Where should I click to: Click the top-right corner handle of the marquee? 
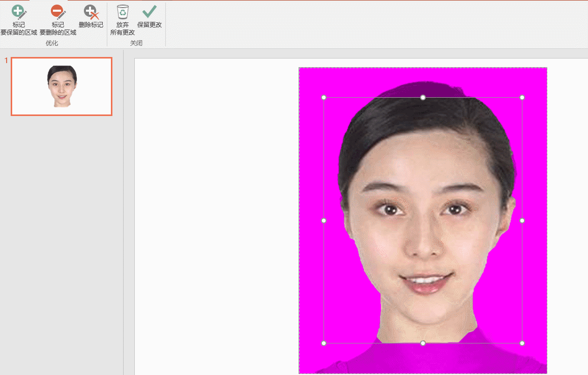pyautogui.click(x=522, y=97)
